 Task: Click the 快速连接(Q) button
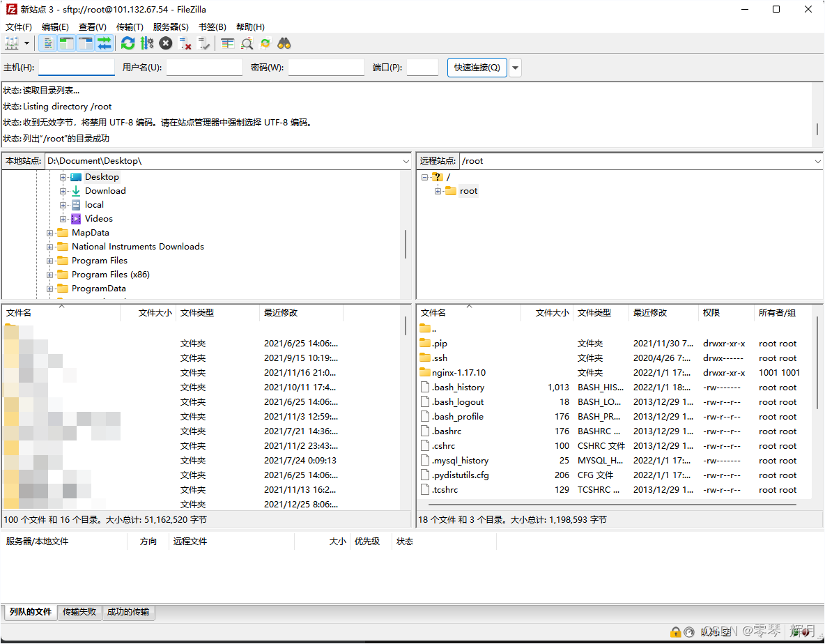(477, 68)
